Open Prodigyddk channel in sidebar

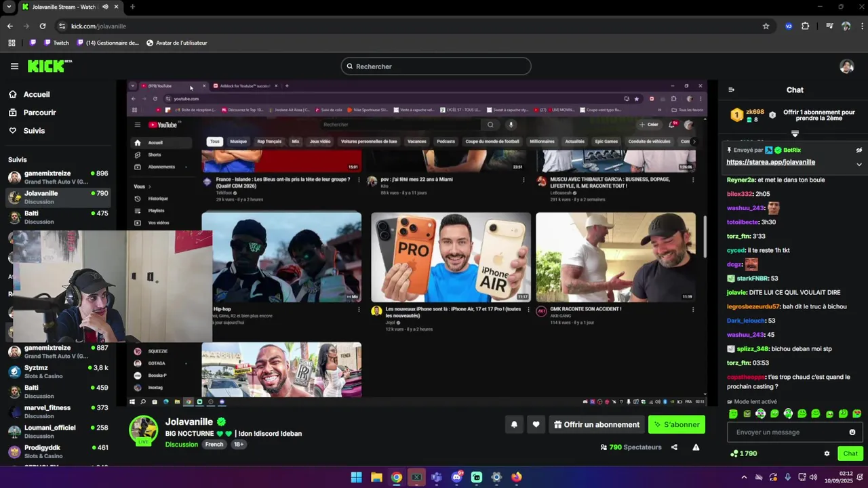(x=58, y=452)
